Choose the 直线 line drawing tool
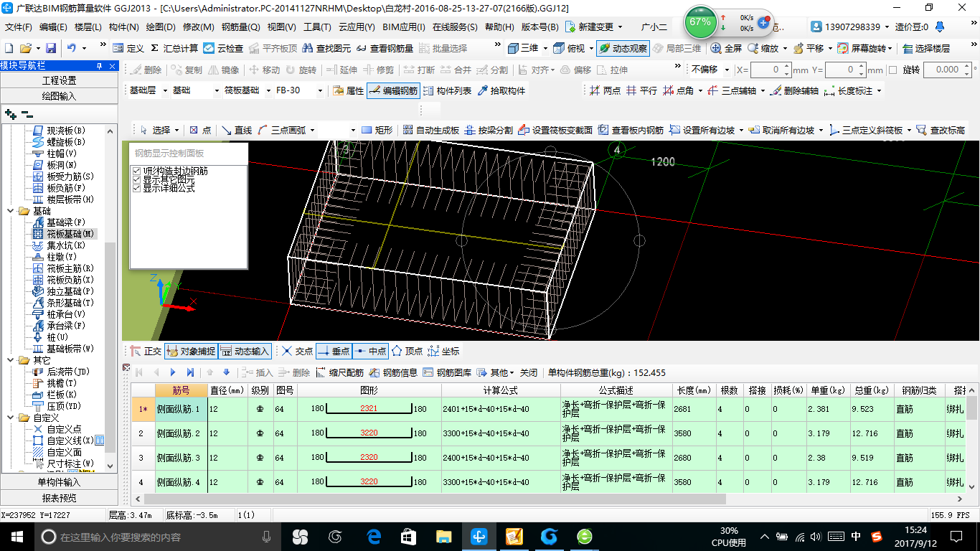This screenshot has height=551, width=980. (x=237, y=130)
